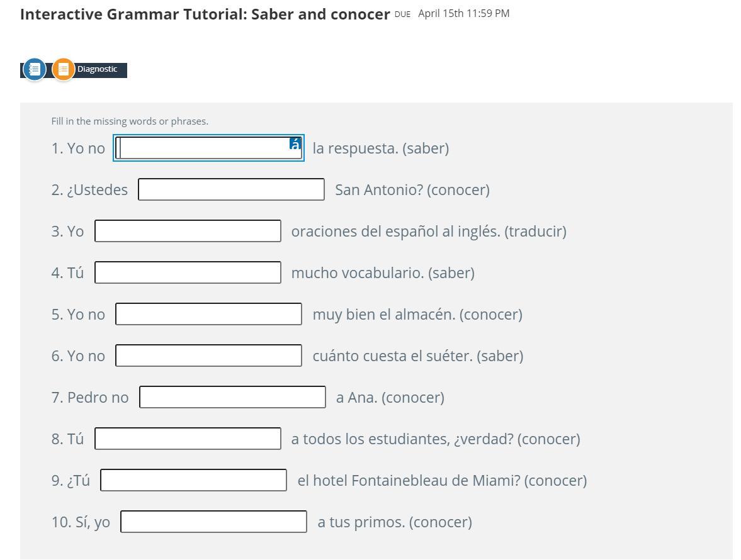The width and height of the screenshot is (741, 560).
Task: Click the tutorial title Saber and conocer
Action: pos(205,14)
